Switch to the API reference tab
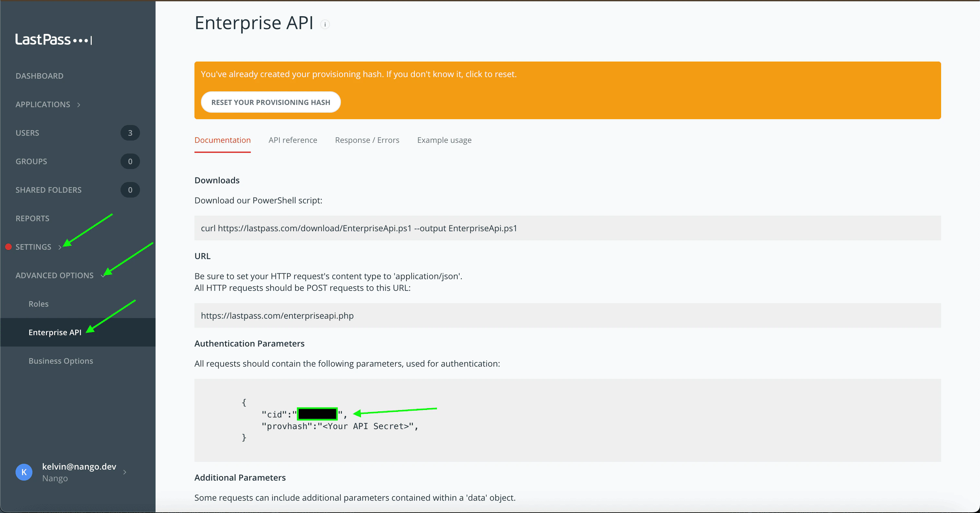980x513 pixels. [x=293, y=140]
